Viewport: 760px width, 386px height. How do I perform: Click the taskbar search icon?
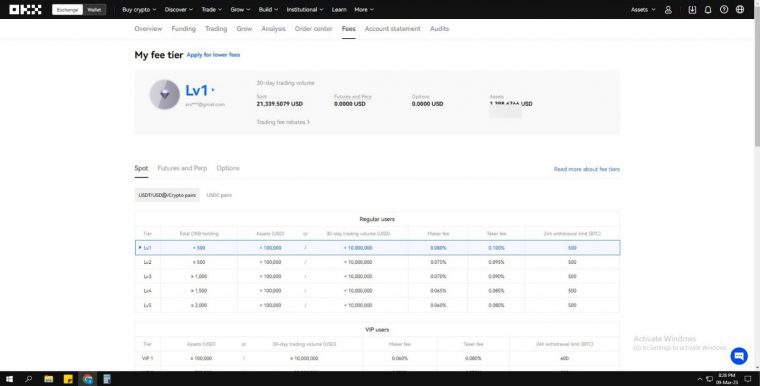point(29,379)
